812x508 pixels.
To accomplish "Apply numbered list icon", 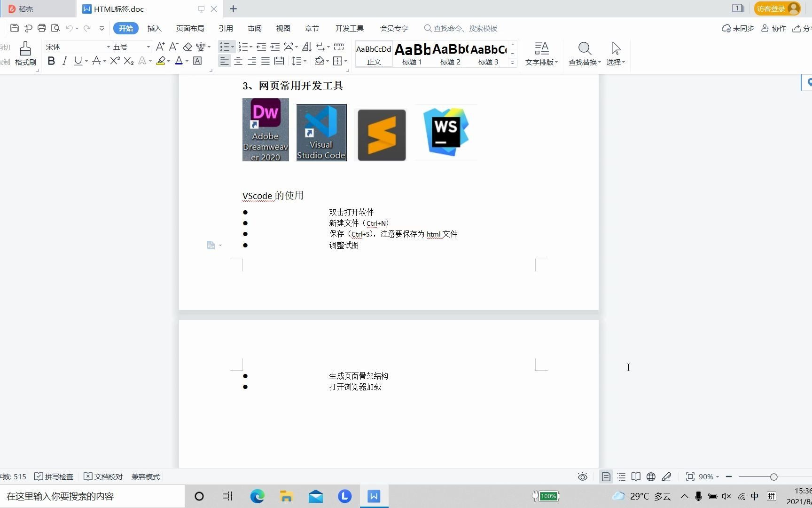I will (243, 47).
